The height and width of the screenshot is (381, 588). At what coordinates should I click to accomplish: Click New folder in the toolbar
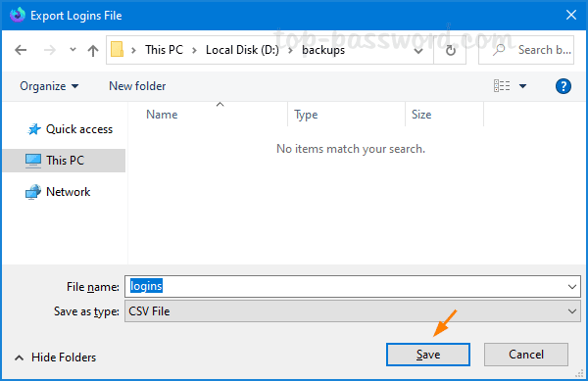coord(137,86)
